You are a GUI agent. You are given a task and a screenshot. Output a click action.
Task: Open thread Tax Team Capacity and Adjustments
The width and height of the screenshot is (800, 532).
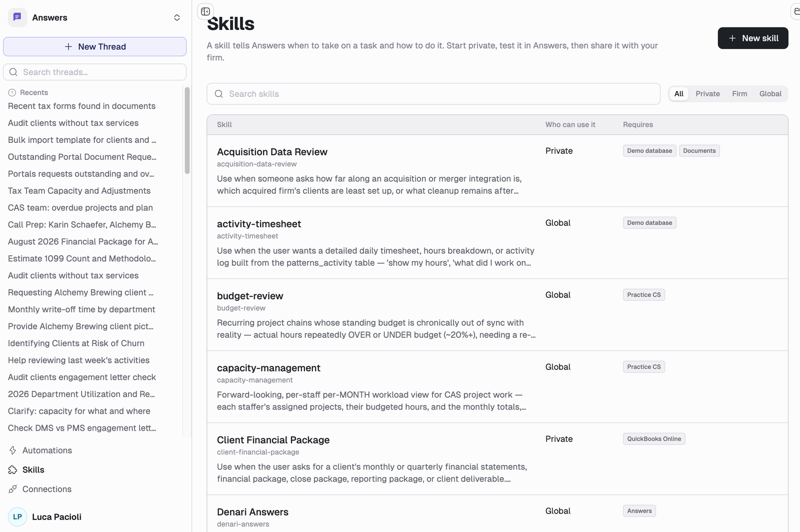(79, 191)
